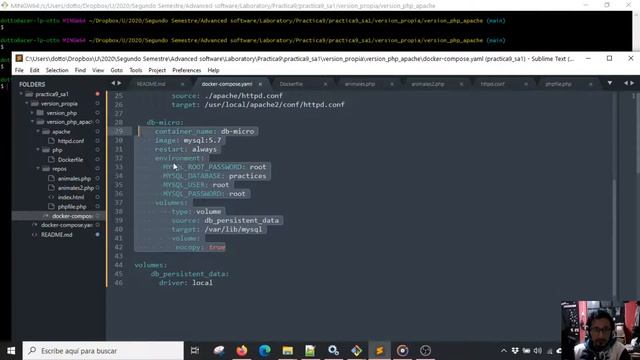This screenshot has width=640, height=360.
Task: Switch to the Dockerfile tab
Action: click(291, 84)
